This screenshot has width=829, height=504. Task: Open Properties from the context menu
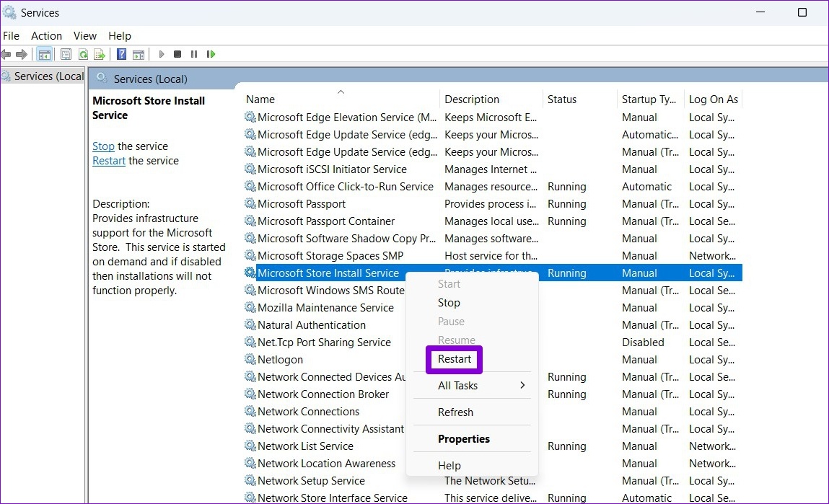pos(464,439)
